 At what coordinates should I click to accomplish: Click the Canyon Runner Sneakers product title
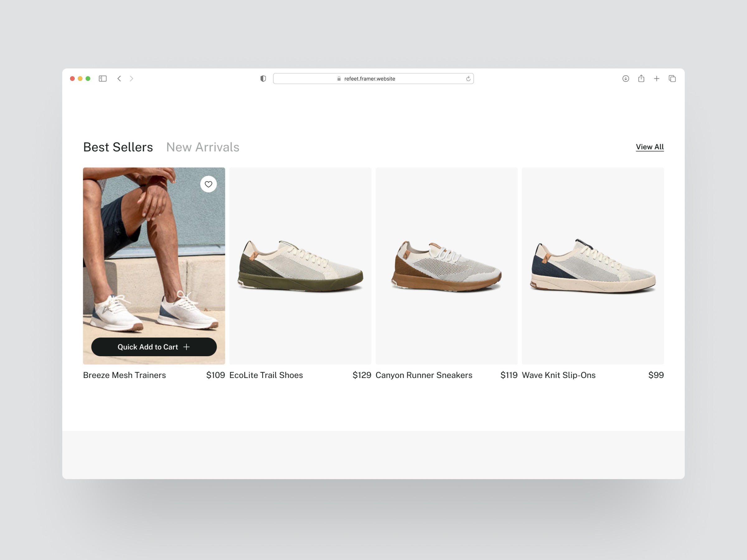click(x=424, y=375)
